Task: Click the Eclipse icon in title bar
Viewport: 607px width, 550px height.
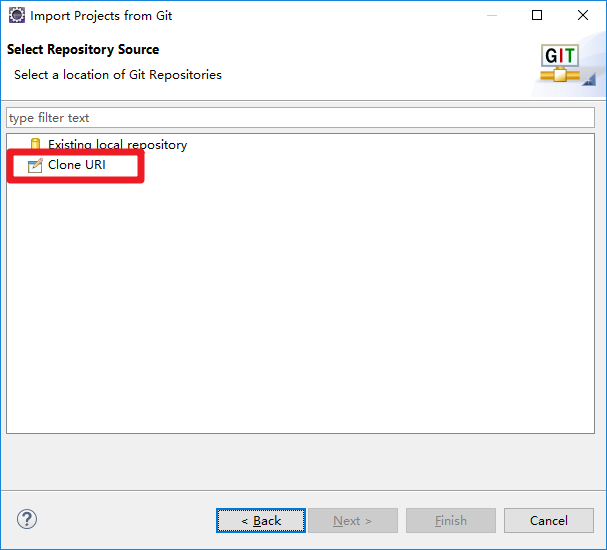Action: [x=17, y=15]
